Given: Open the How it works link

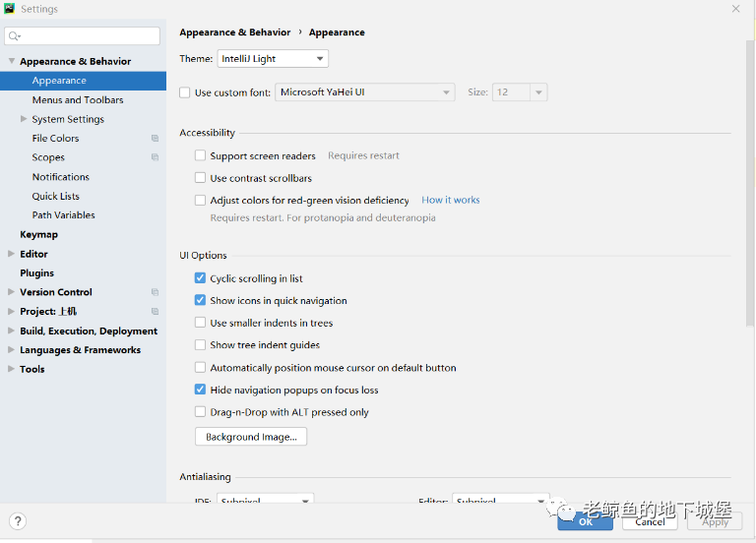Looking at the screenshot, I should click(x=451, y=200).
